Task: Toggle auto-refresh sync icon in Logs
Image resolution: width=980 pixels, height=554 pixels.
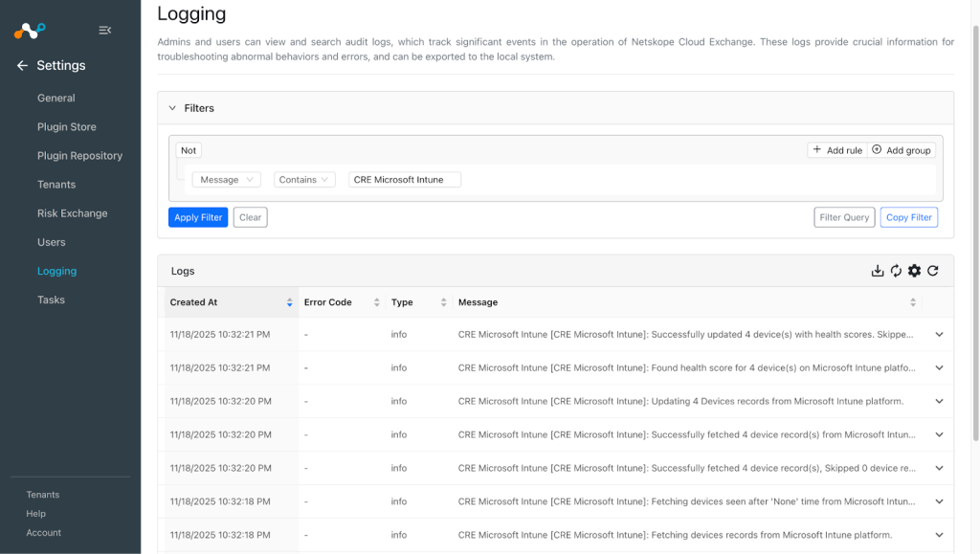Action: [896, 271]
